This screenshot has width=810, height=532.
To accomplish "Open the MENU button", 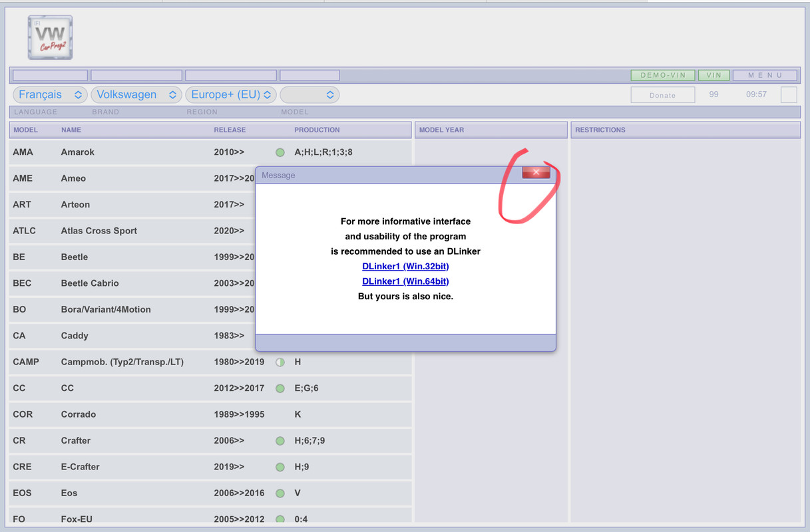I will (765, 75).
